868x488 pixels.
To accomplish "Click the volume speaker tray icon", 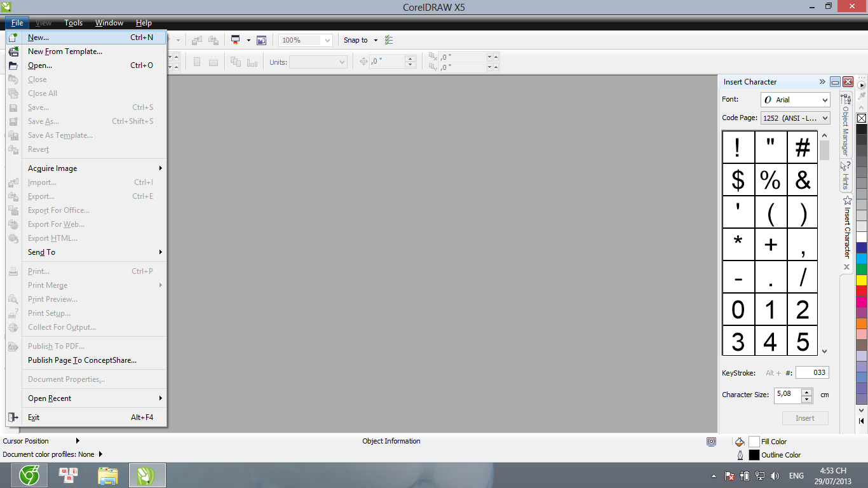I will pyautogui.click(x=775, y=475).
